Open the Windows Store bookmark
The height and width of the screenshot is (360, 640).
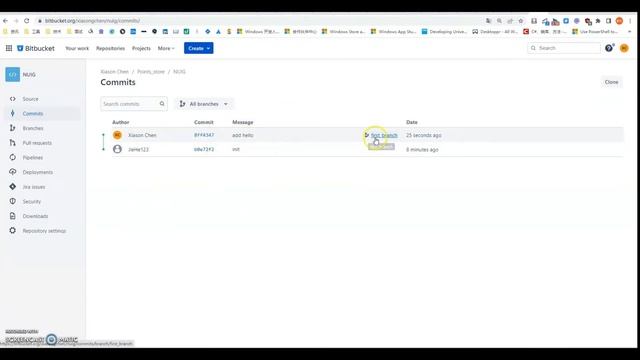pos(343,31)
